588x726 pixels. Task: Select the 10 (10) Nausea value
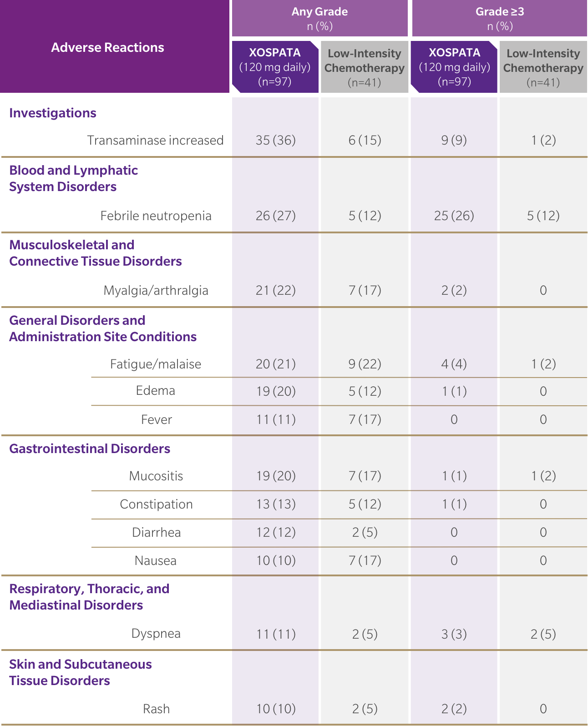tap(276, 560)
